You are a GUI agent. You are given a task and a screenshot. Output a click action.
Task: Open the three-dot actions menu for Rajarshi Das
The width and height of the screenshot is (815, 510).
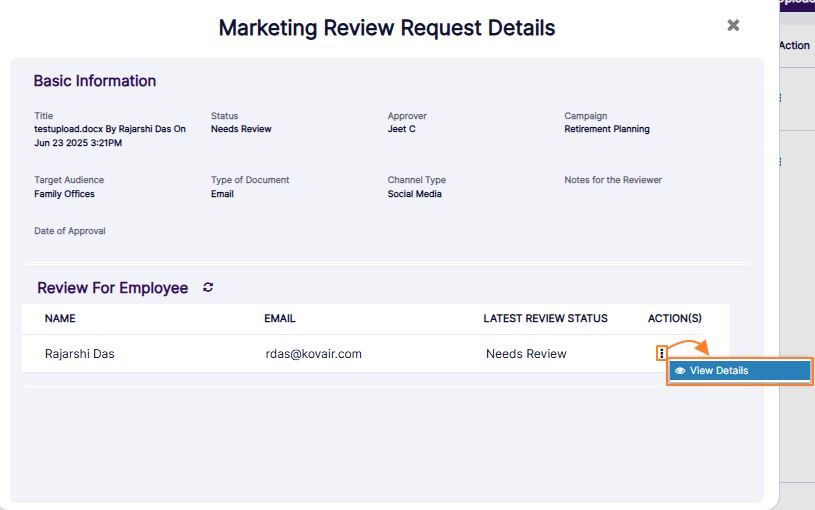(661, 354)
